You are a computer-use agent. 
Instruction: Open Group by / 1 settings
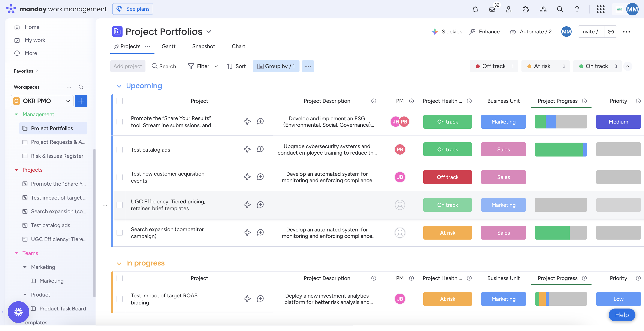pos(276,66)
